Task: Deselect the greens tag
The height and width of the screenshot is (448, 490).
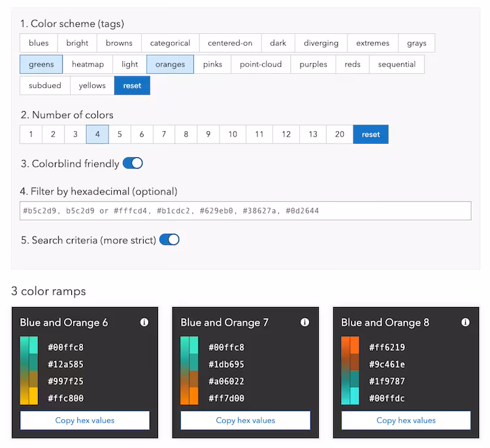Action: click(x=41, y=65)
